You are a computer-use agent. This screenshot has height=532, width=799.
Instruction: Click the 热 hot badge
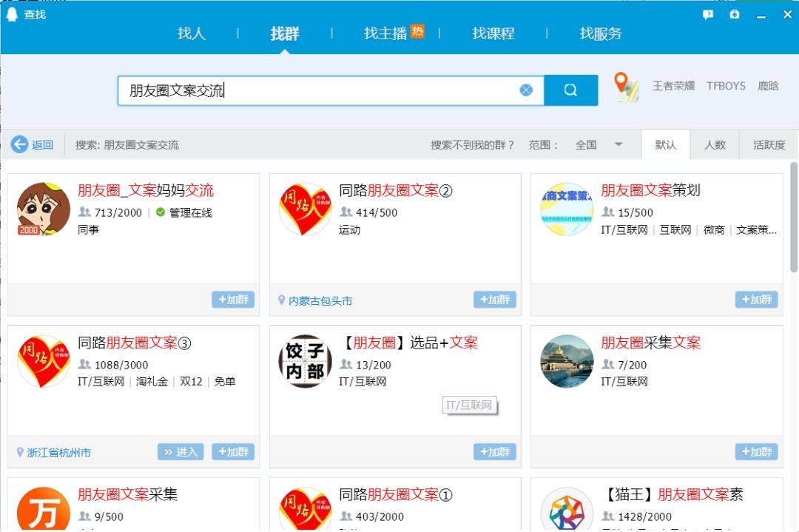[x=417, y=32]
